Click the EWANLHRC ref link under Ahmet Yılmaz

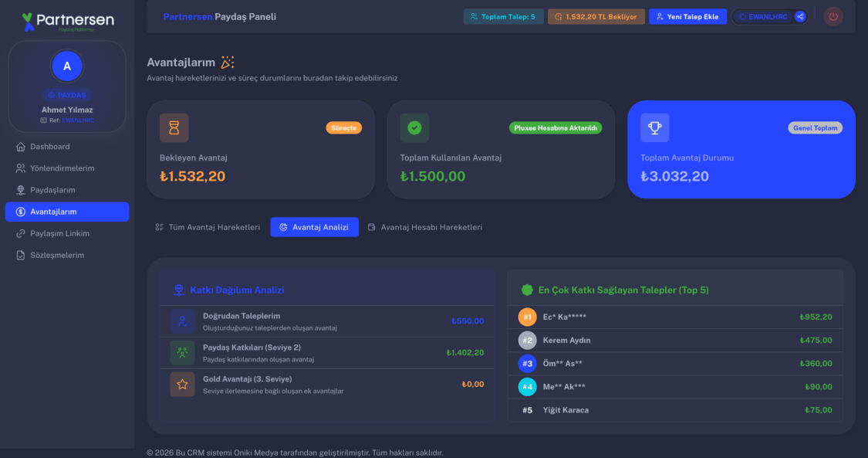click(78, 120)
